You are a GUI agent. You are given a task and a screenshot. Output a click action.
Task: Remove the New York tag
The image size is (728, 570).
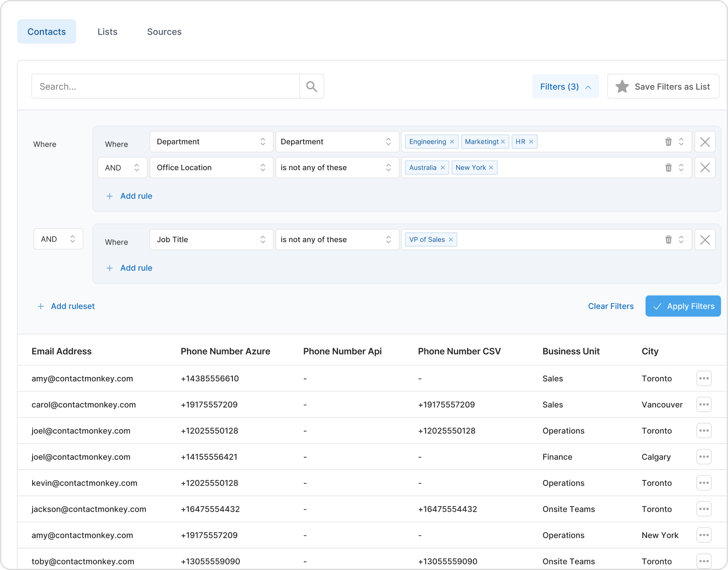(491, 168)
